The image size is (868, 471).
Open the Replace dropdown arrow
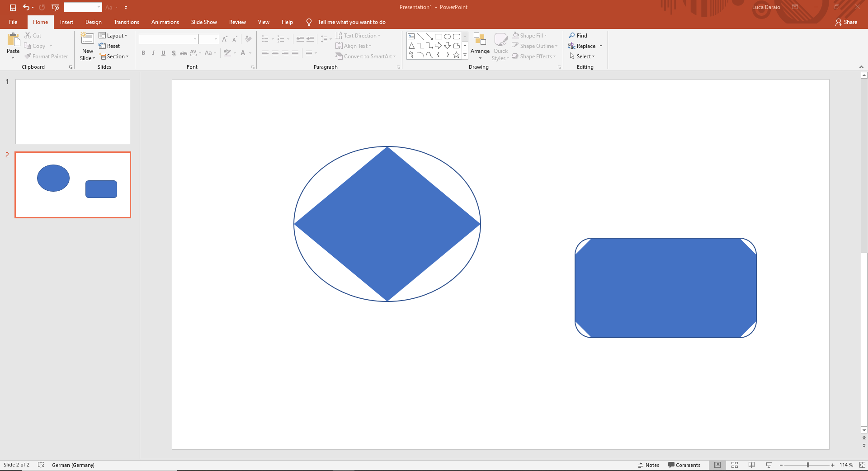pos(601,46)
